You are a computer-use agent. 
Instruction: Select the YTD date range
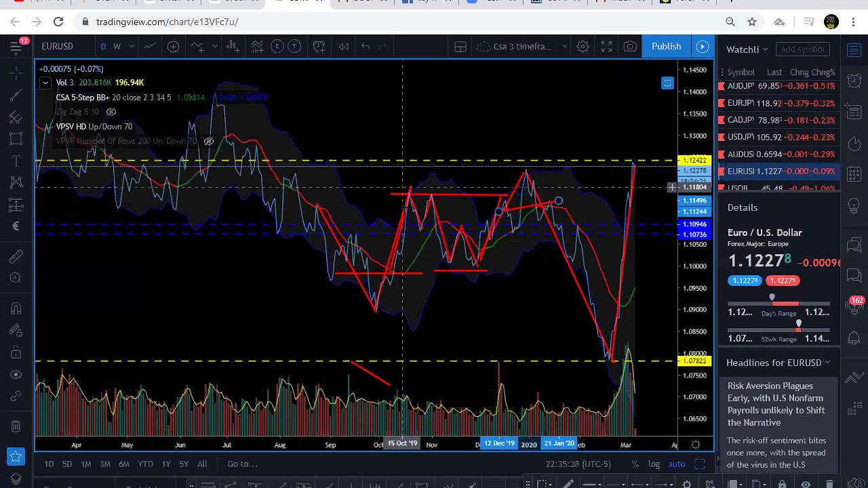point(145,464)
